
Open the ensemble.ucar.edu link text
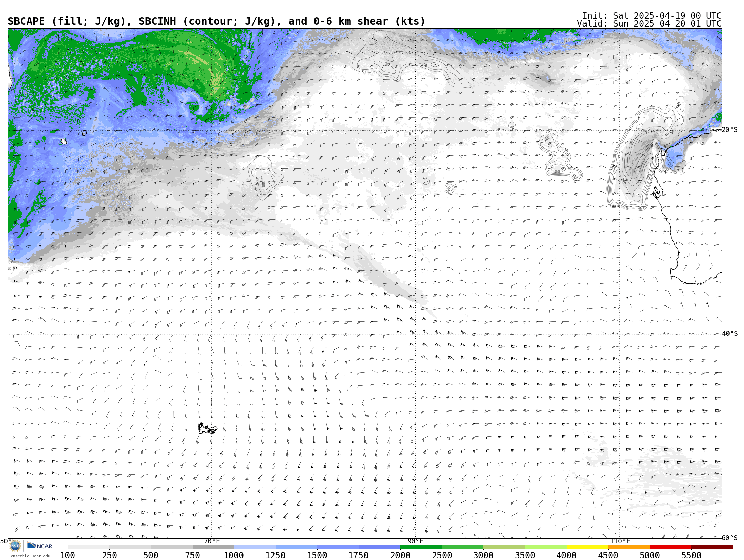(30, 556)
